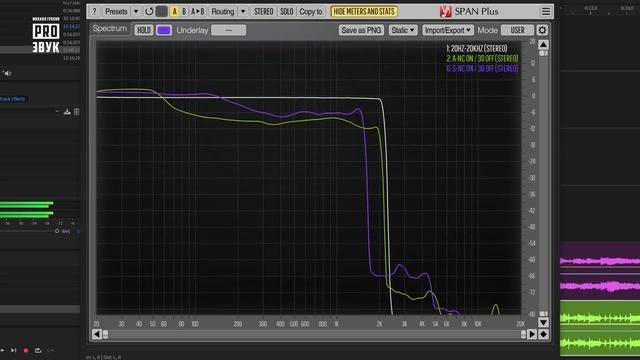Click HIDE METERS AND STATS
The width and height of the screenshot is (640, 360).
364,11
